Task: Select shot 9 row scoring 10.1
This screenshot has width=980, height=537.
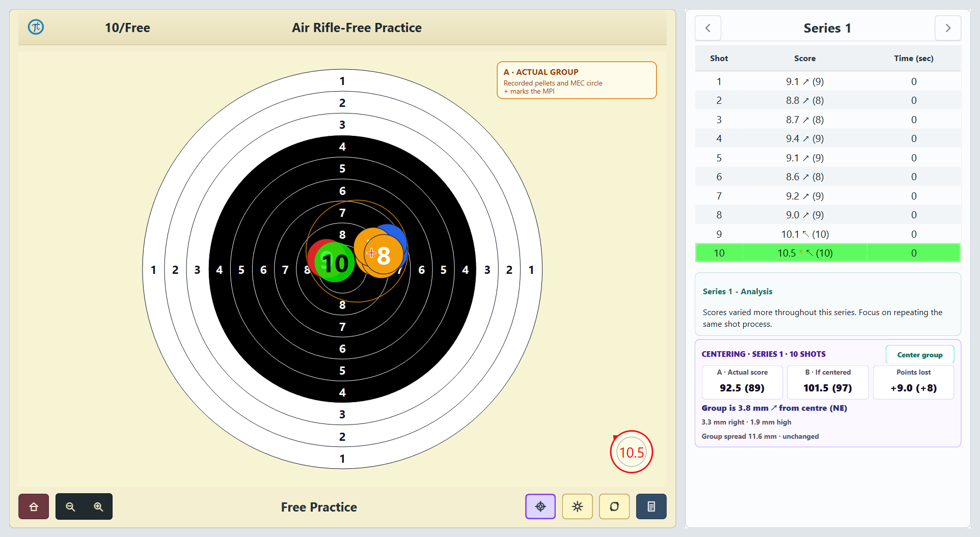Action: pyautogui.click(x=828, y=234)
